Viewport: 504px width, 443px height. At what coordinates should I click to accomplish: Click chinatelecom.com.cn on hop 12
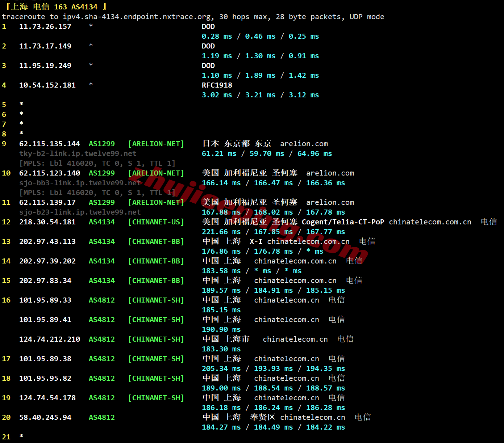430,222
